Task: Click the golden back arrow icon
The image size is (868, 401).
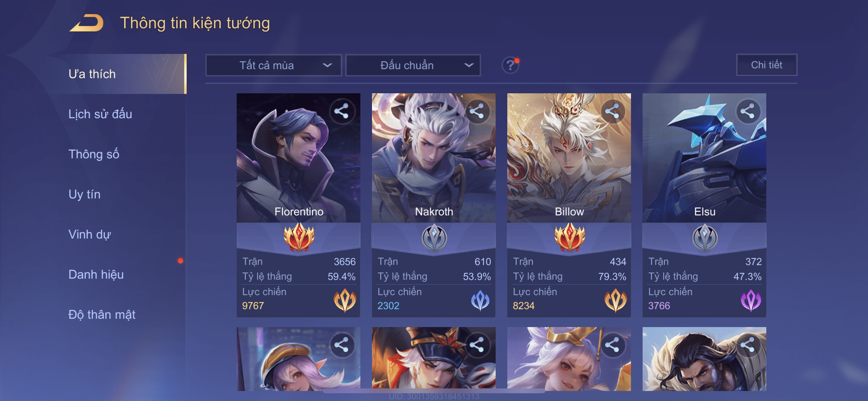Action: (87, 23)
